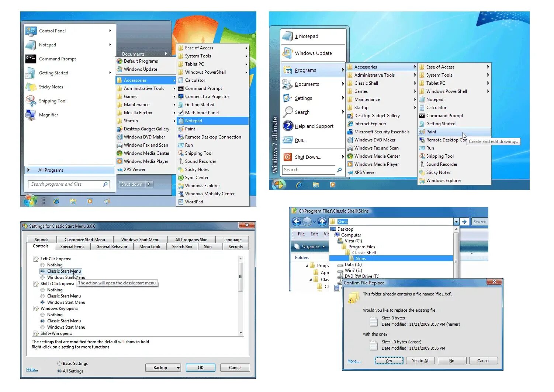
Task: Select Windows Start Menu under Shift+Click opens
Action: (43, 302)
